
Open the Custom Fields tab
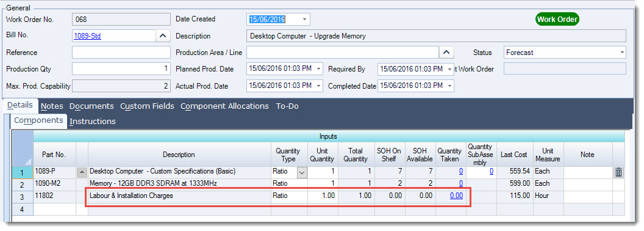[147, 106]
